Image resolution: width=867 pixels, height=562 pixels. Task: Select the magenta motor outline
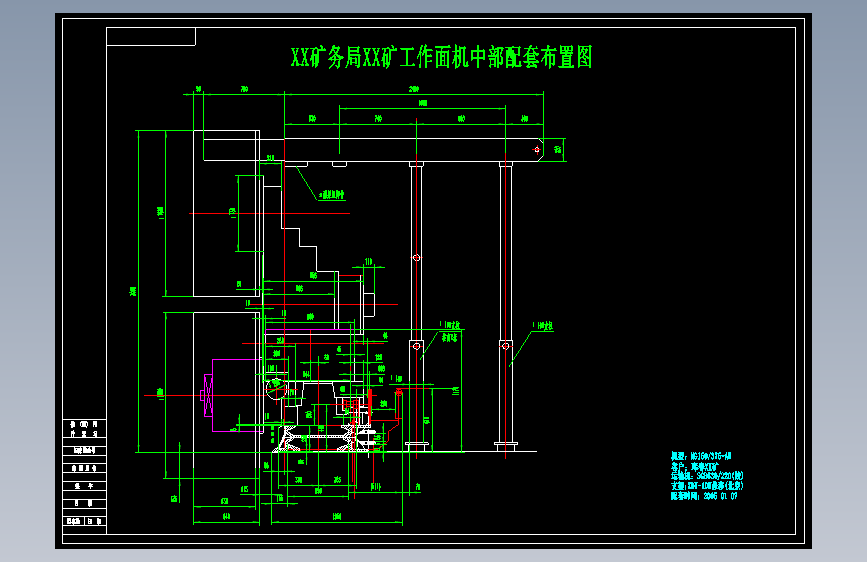click(231, 395)
